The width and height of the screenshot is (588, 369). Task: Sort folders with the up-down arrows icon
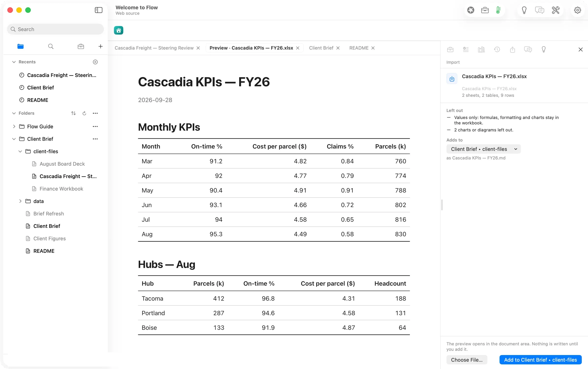click(73, 113)
